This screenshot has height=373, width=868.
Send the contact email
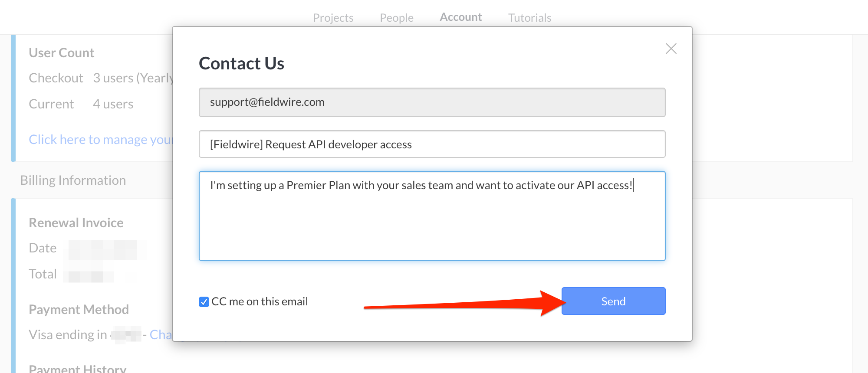click(x=613, y=301)
